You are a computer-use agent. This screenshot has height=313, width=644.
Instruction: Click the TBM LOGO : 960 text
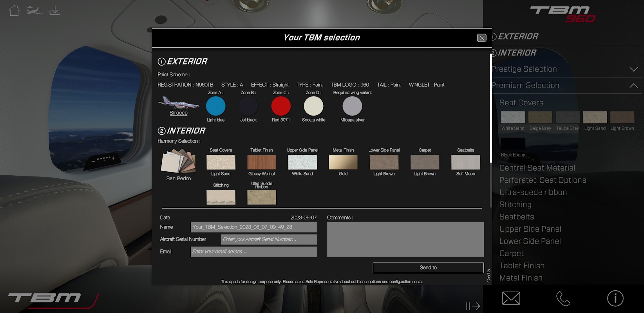pyautogui.click(x=350, y=85)
